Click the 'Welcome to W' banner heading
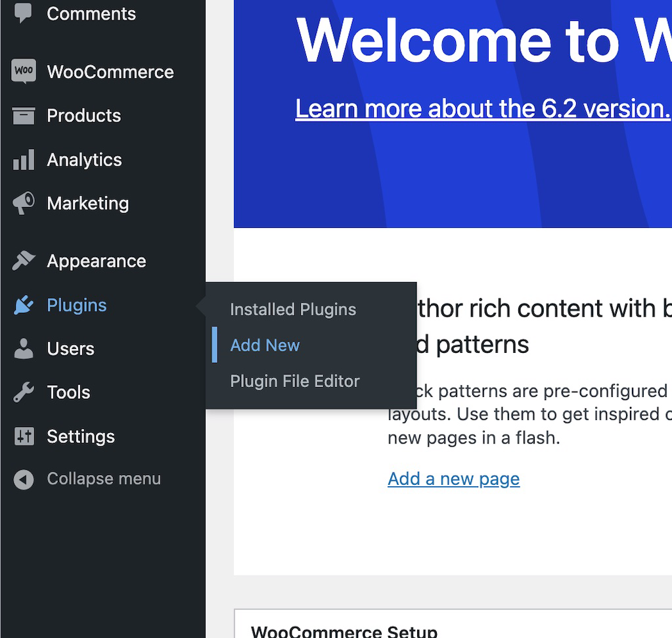The width and height of the screenshot is (672, 638). [x=483, y=41]
